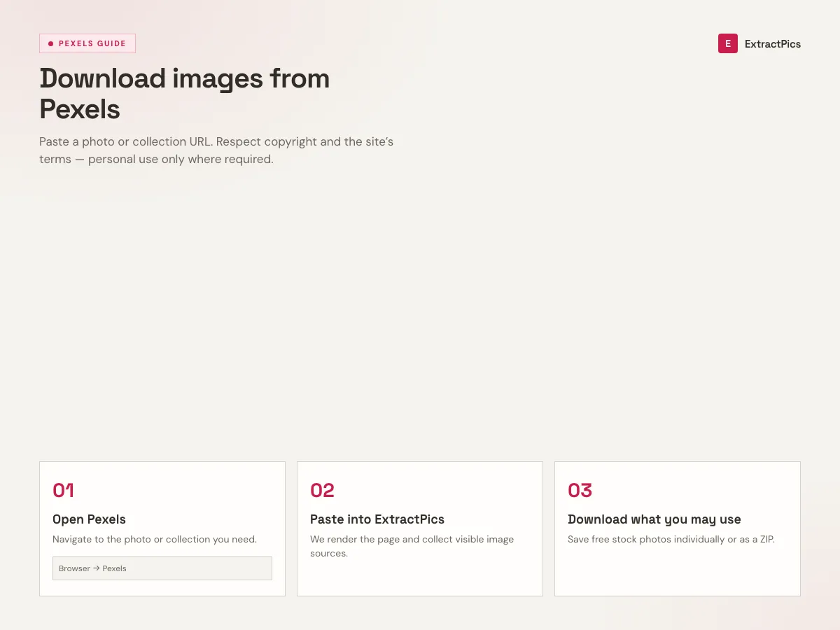The image size is (840, 630).
Task: Click the step number 01
Action: click(x=63, y=490)
